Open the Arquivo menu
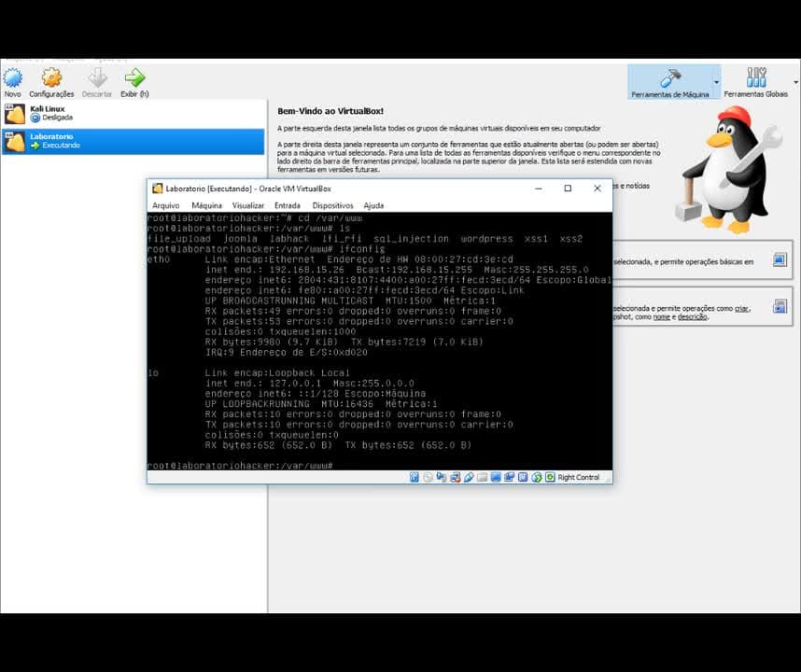This screenshot has height=672, width=801. point(165,205)
